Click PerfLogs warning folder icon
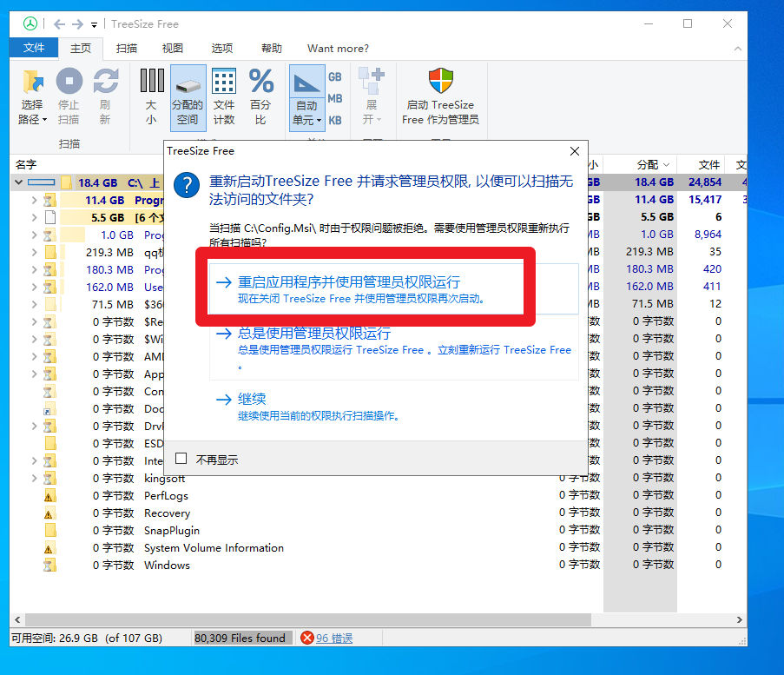 click(49, 496)
